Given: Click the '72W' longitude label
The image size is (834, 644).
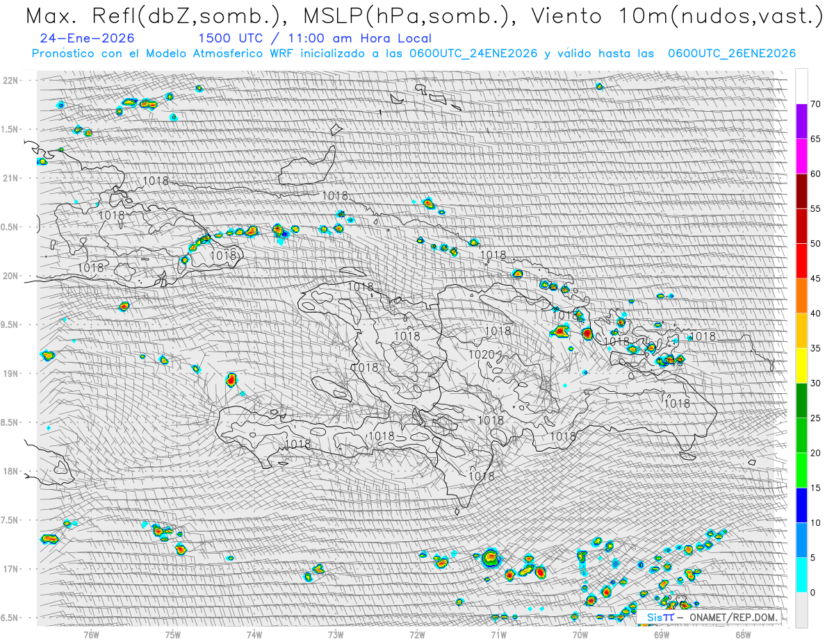Looking at the screenshot, I should pyautogui.click(x=417, y=634).
